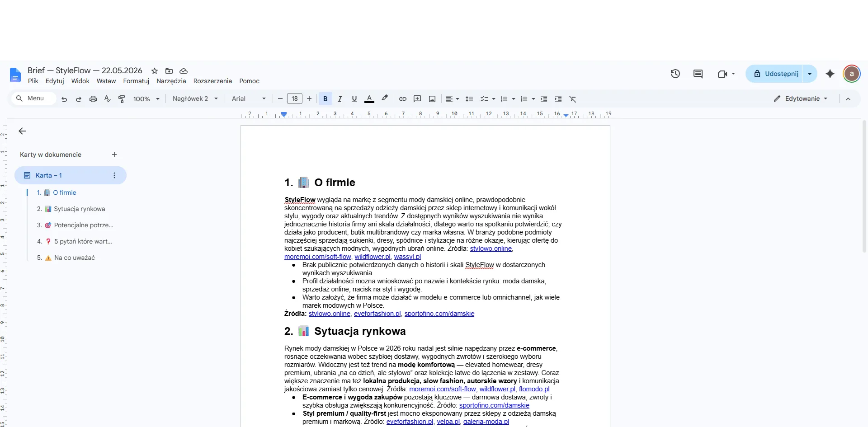Open the zoom 100% dropdown
Viewport: 868px width, 427px height.
click(146, 99)
